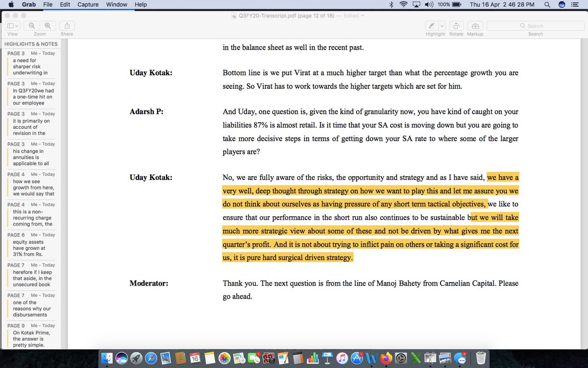Open the Wi-Fi status menu
The width and height of the screenshot is (588, 368).
(x=404, y=4)
